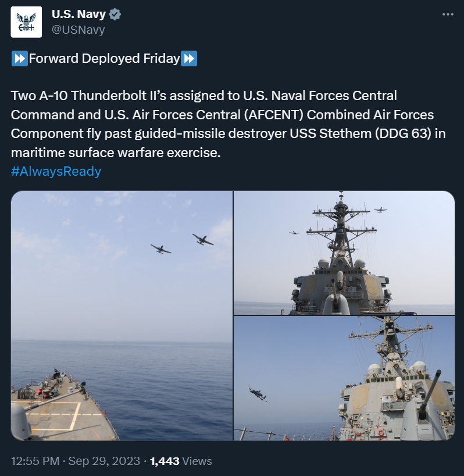
Task: Click the Forward Deployed Friday heading text
Action: pyautogui.click(x=104, y=58)
